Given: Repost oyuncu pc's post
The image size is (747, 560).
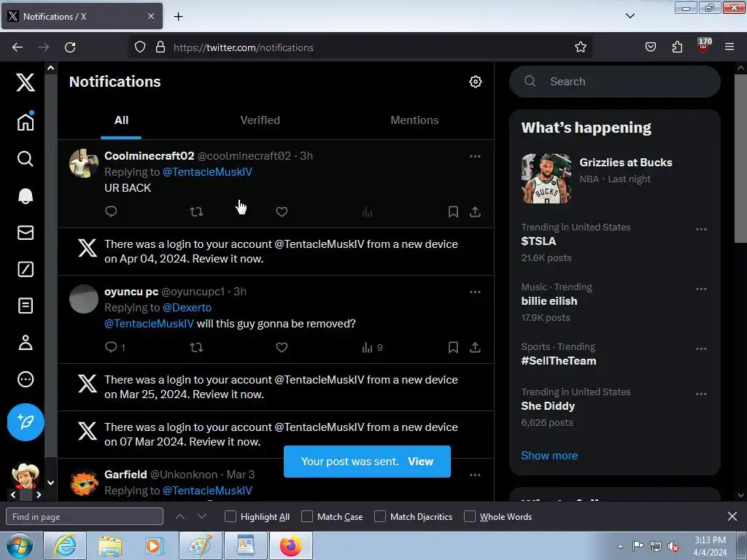Looking at the screenshot, I should tap(196, 347).
